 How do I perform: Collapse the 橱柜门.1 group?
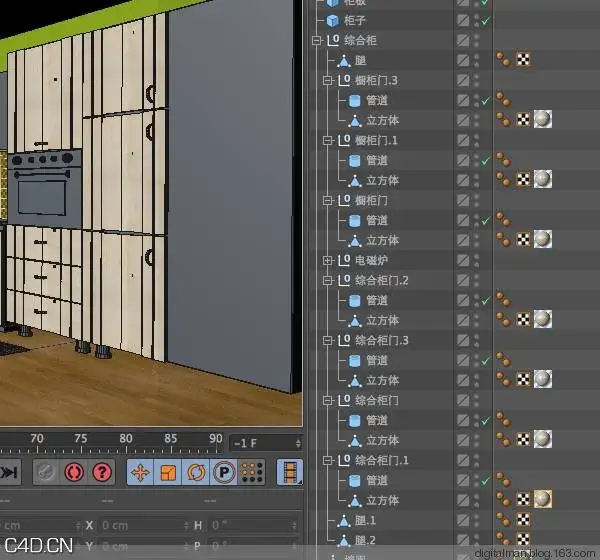click(327, 140)
